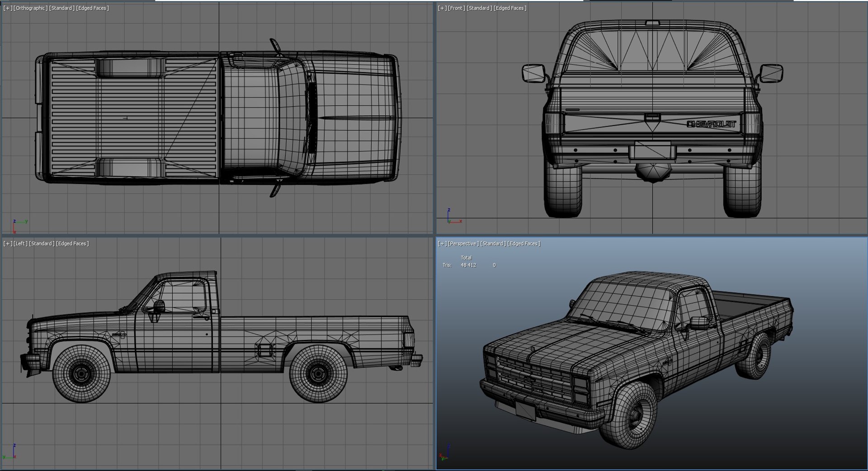Click the CHEVROLET tailgate lettering in Front viewport
This screenshot has width=868, height=471.
coord(712,124)
